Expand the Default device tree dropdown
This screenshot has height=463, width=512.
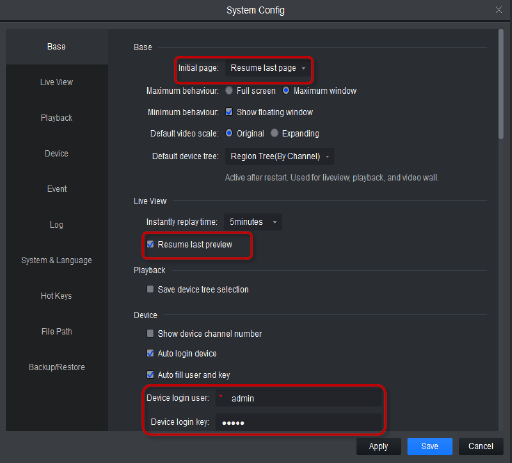coord(279,156)
